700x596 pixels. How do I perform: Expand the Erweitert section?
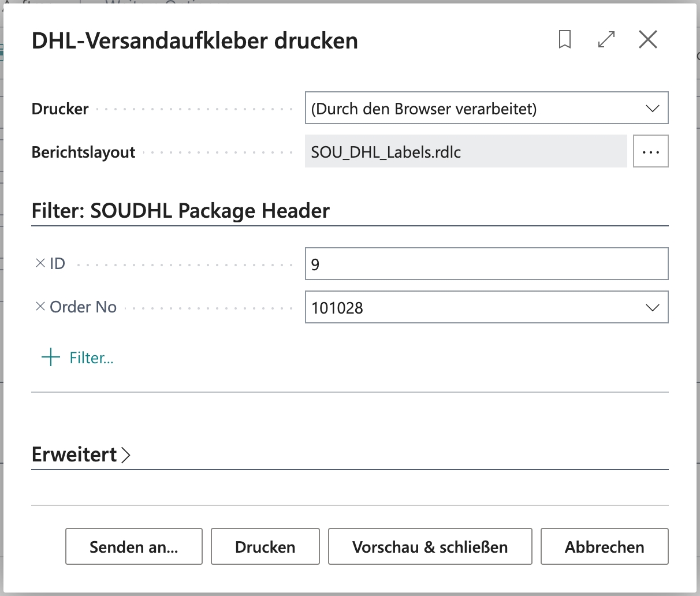coord(81,455)
